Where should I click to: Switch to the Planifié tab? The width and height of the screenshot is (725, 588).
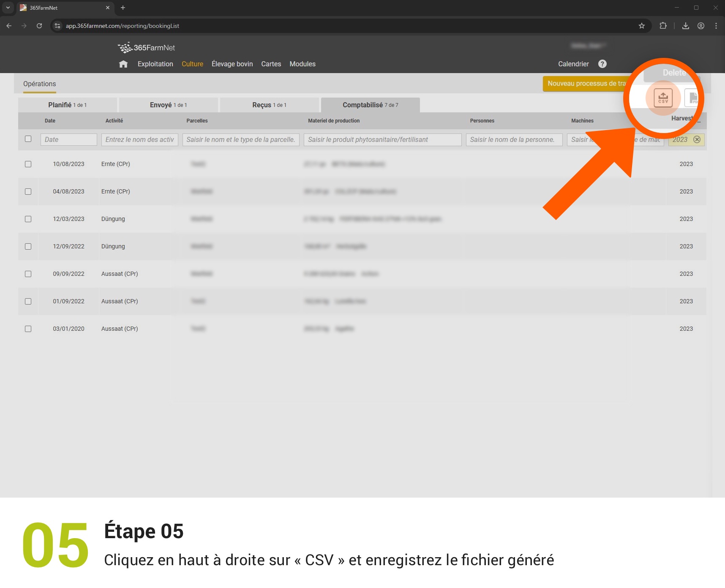click(67, 105)
